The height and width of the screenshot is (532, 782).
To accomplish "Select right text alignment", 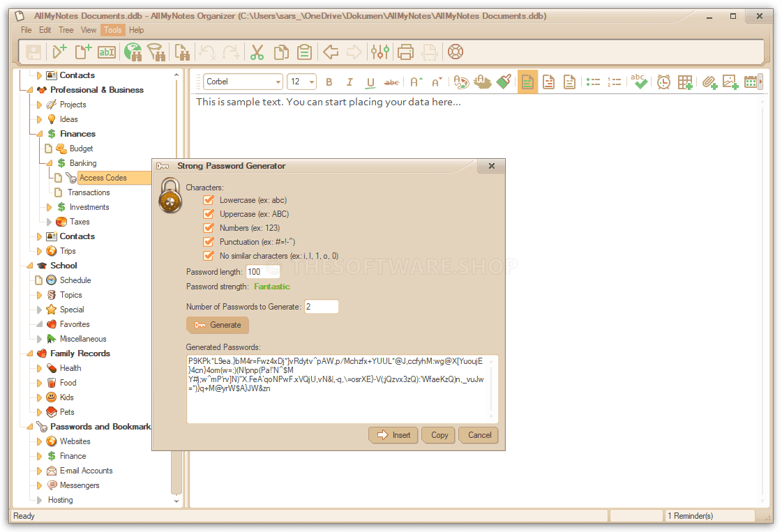I will [x=569, y=82].
